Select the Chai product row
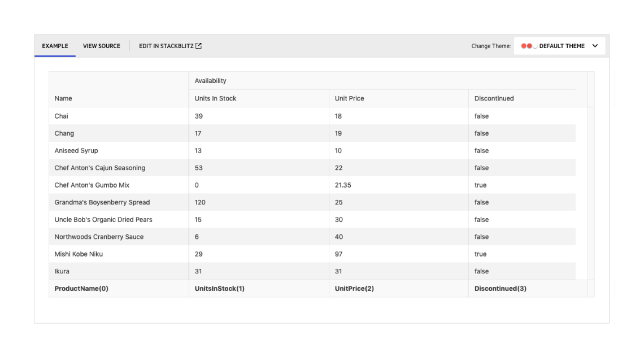This screenshot has width=644, height=357. [113, 116]
